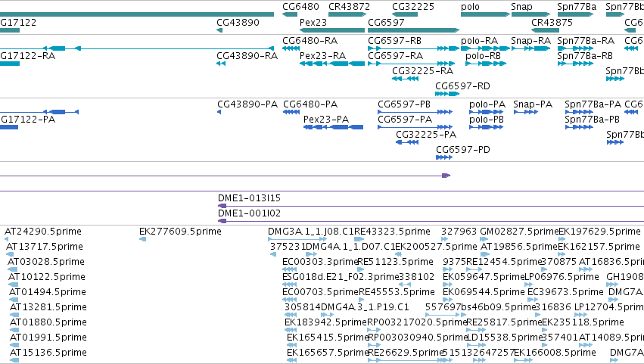Click the CG6480 gene label
Screen dimensions: 644x364
(300, 7)
